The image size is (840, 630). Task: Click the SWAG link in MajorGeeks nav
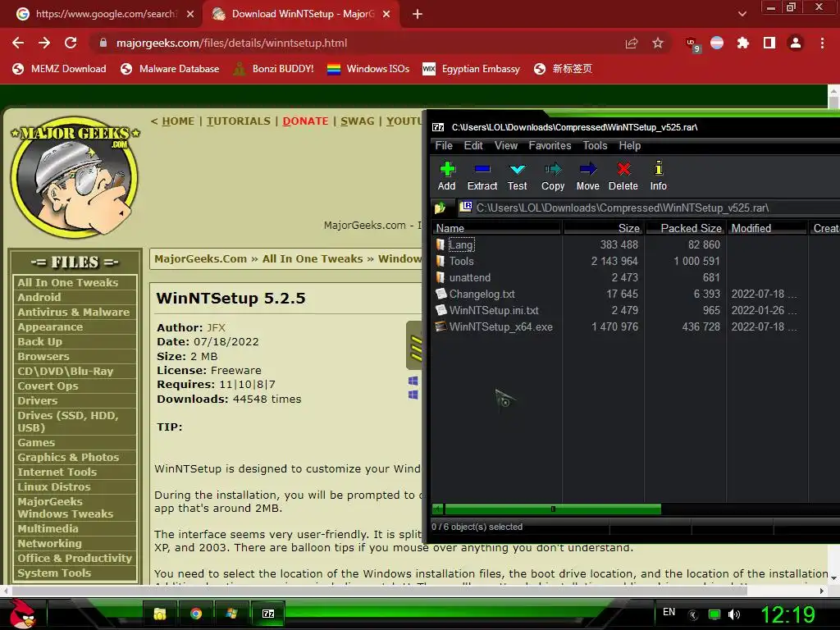358,121
